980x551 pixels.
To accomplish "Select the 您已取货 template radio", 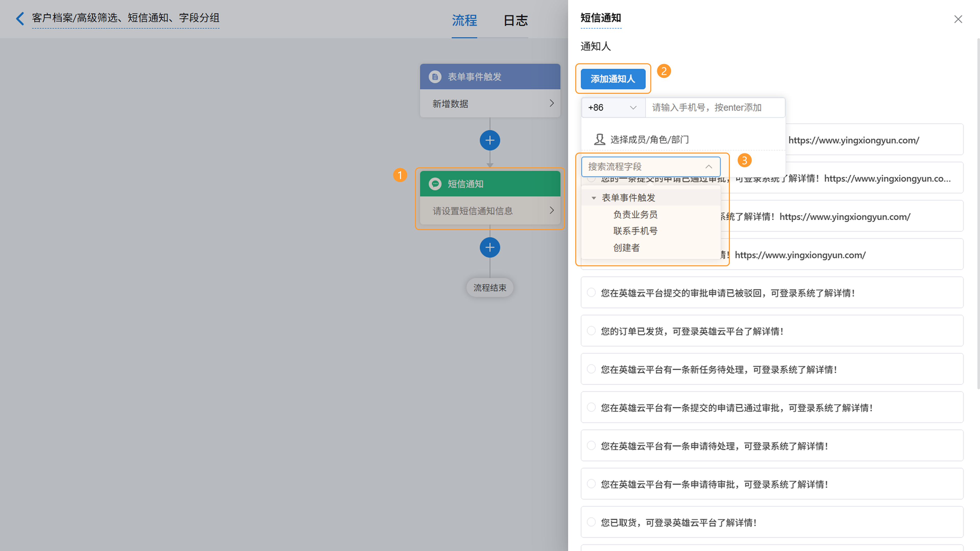I will 591,522.
